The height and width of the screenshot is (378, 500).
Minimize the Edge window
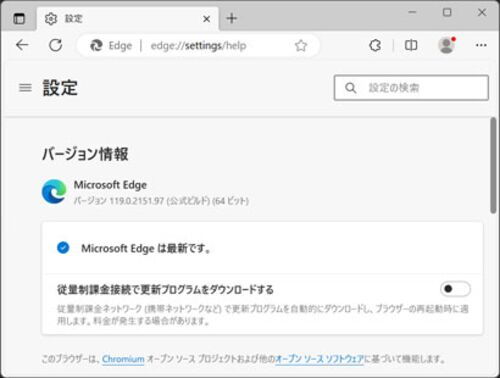point(412,12)
